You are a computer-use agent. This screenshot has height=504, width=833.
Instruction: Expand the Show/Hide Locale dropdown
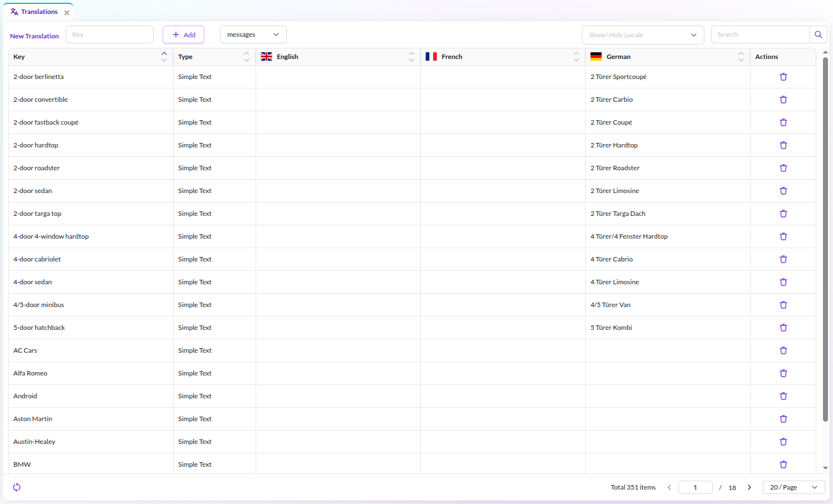[643, 34]
